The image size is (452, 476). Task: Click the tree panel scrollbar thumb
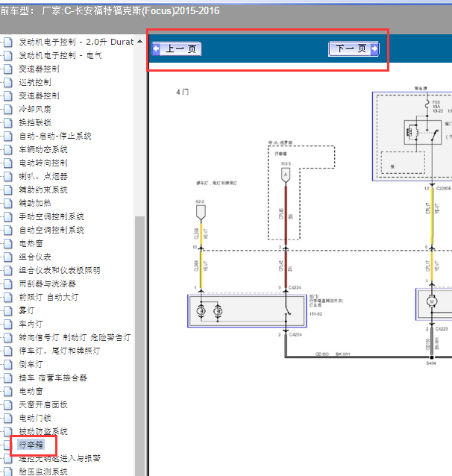tap(139, 346)
